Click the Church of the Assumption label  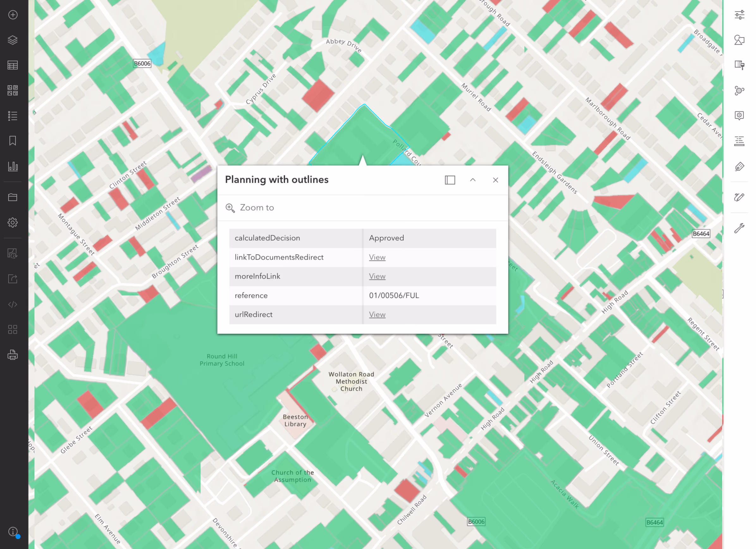[292, 476]
